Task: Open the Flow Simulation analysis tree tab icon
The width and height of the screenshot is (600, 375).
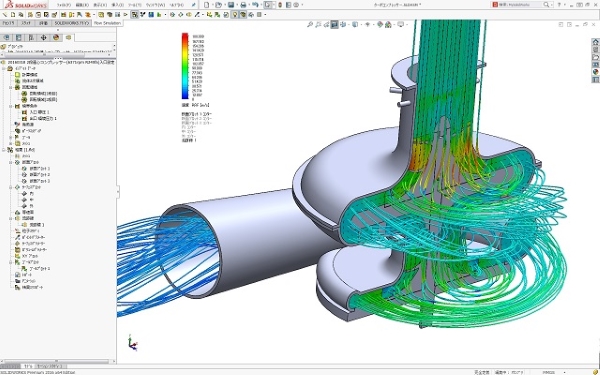Action: click(68, 38)
